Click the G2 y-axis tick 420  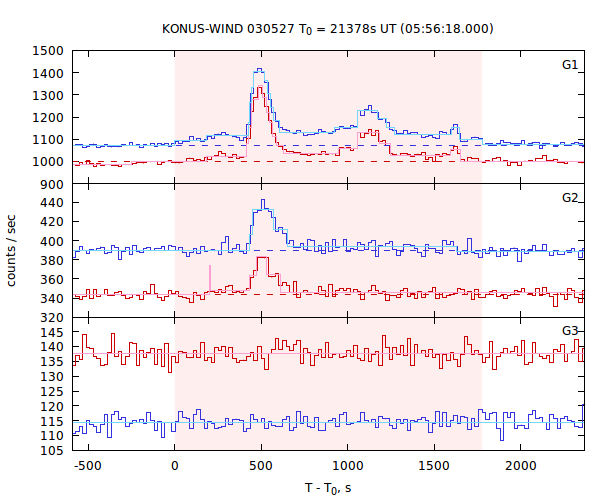pyautogui.click(x=52, y=222)
